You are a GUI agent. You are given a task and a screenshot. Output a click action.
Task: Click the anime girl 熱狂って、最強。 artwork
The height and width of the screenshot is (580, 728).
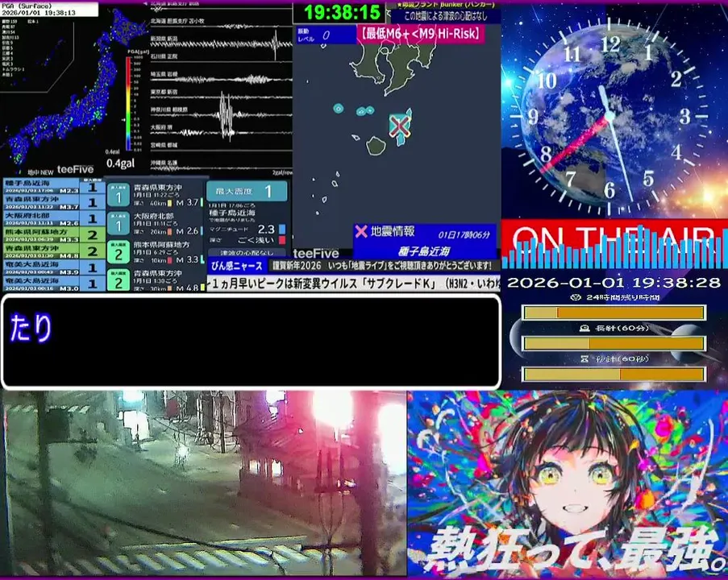(568, 483)
